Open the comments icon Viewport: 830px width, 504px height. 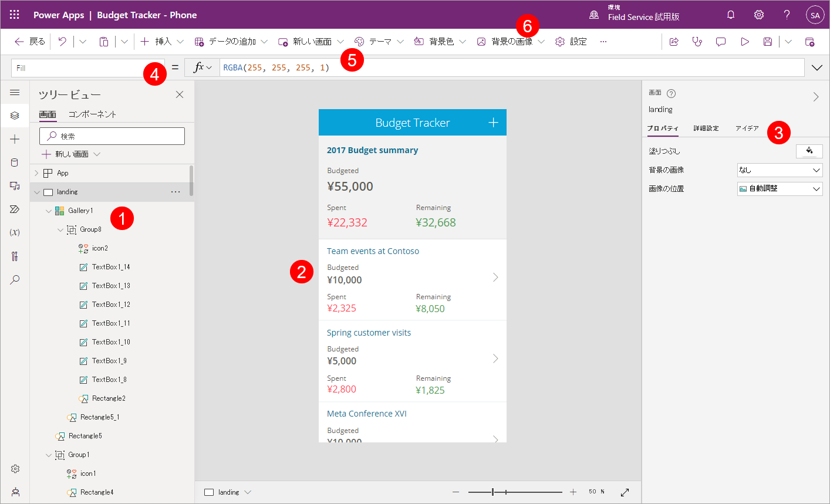(x=721, y=42)
